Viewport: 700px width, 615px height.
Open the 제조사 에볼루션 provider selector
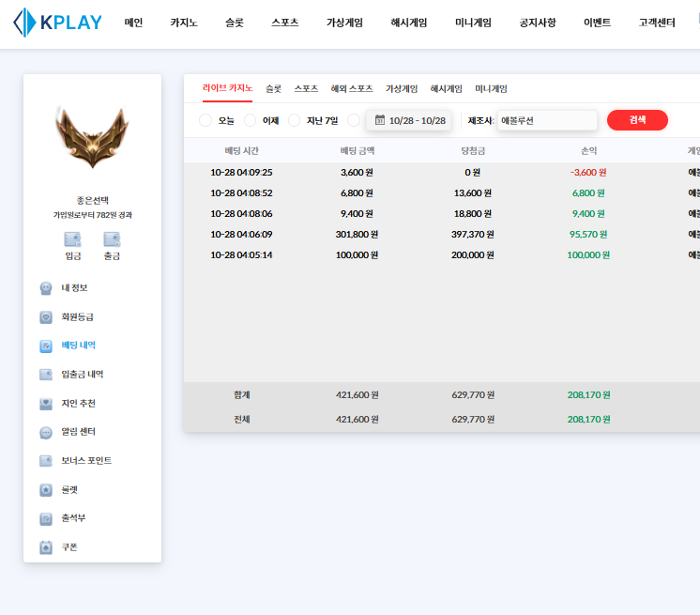tap(547, 120)
